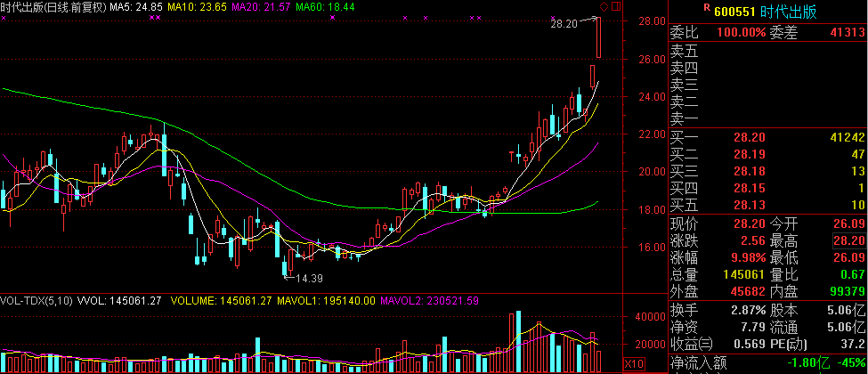This screenshot has width=868, height=374.
Task: Click chart title 时代出版(日线.前复权)
Action: [53, 8]
